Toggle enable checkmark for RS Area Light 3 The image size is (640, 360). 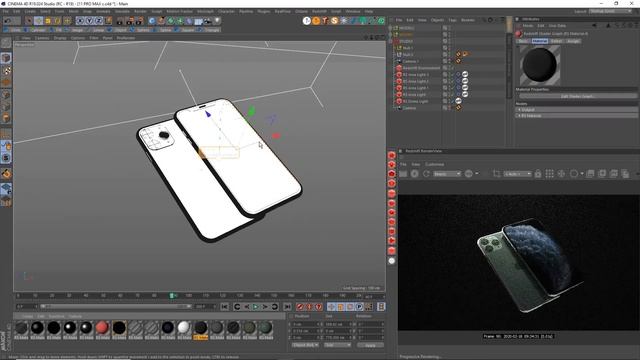[453, 75]
